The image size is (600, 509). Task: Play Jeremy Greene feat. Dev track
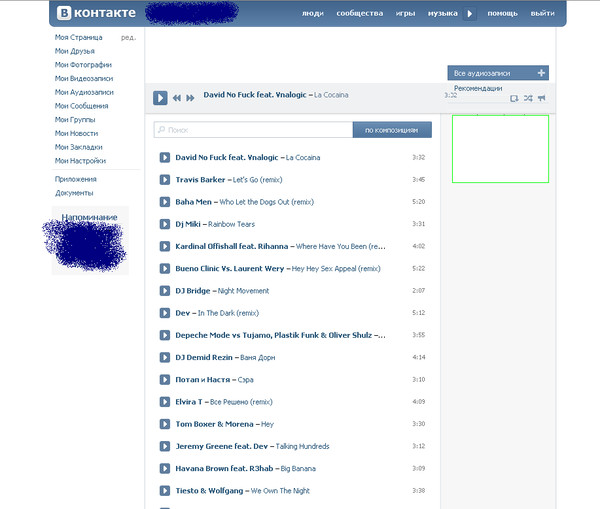(165, 446)
